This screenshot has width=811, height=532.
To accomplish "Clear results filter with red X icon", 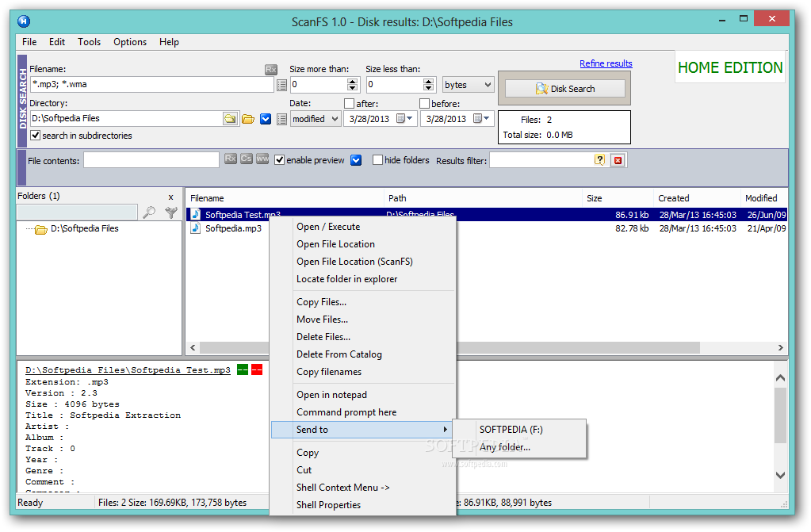I will pos(618,160).
